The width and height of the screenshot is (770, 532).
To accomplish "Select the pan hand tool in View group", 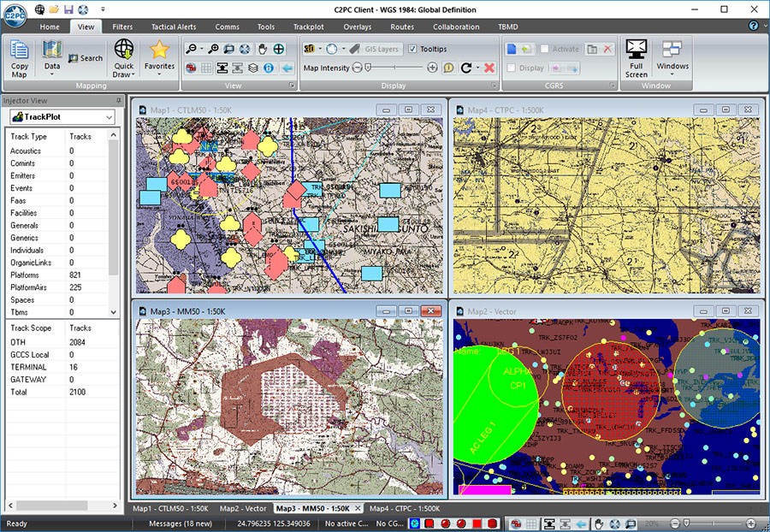I will tap(263, 49).
